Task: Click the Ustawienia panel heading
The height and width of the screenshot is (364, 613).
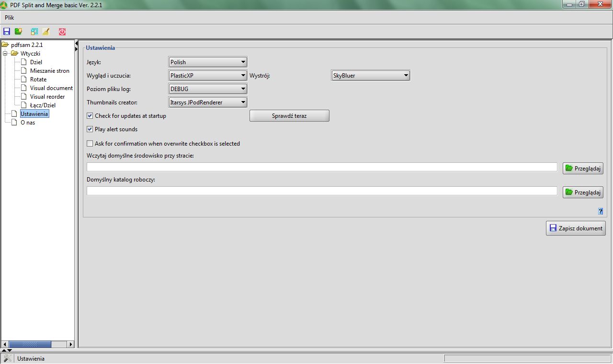Action: pos(100,48)
